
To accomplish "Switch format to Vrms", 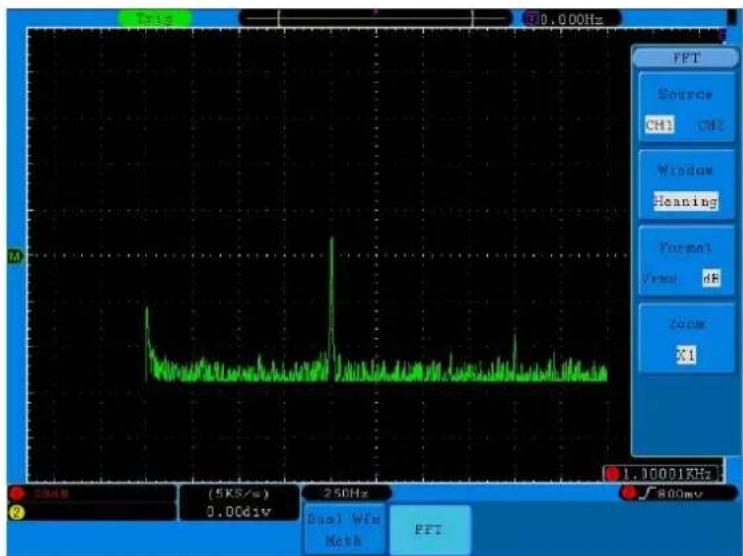I will pos(660,278).
